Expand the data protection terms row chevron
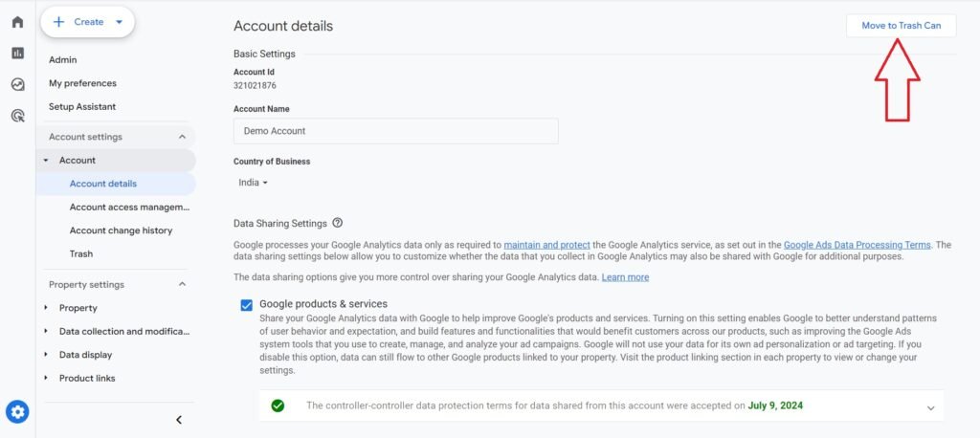The image size is (980, 438). pos(930,408)
